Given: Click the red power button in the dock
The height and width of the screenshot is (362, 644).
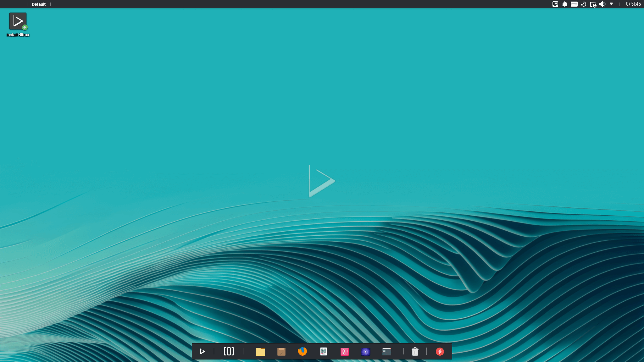Looking at the screenshot, I should pyautogui.click(x=440, y=351).
